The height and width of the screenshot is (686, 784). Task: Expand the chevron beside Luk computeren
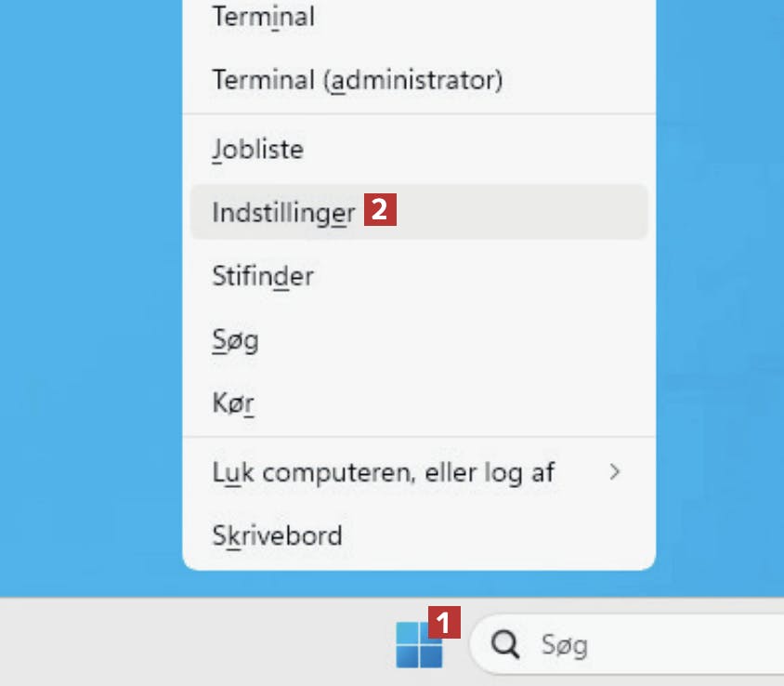point(613,472)
